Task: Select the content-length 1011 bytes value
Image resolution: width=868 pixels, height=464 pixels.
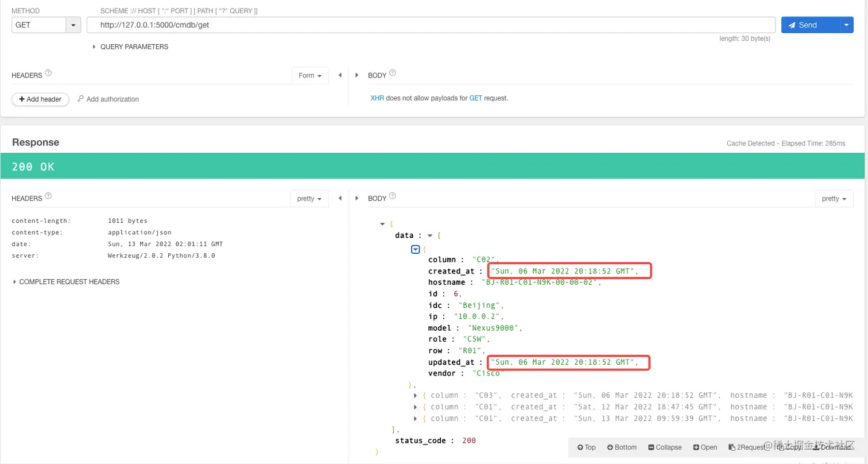Action: point(127,221)
